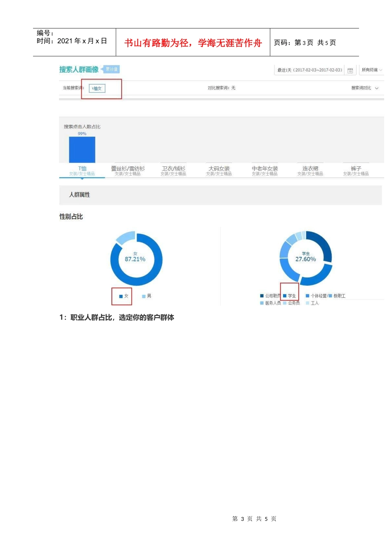Click the 人群属性 section header

(x=220, y=195)
